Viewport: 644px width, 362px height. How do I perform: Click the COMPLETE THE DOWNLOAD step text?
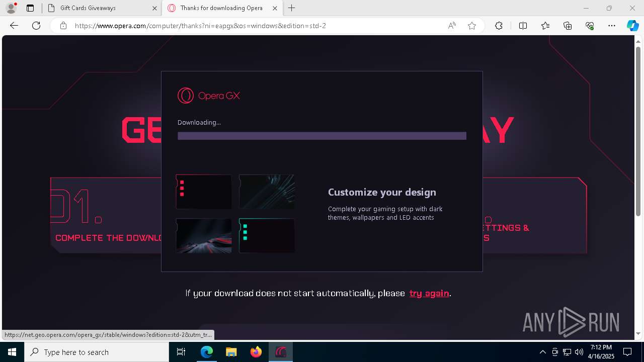click(108, 238)
